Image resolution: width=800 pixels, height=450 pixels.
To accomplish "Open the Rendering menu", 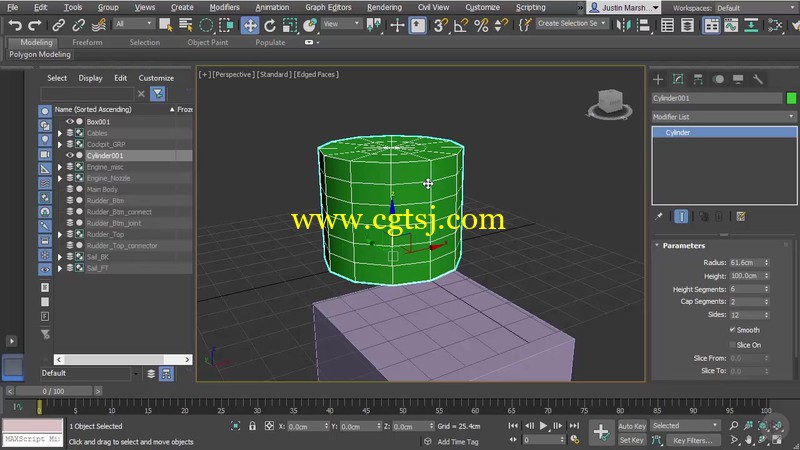I will tap(384, 7).
